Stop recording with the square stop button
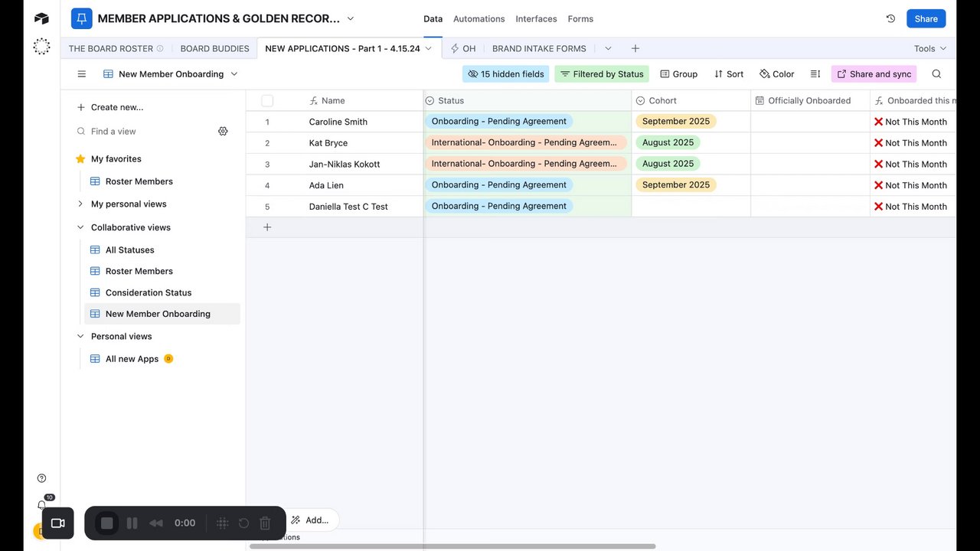The image size is (980, 551). 107,523
